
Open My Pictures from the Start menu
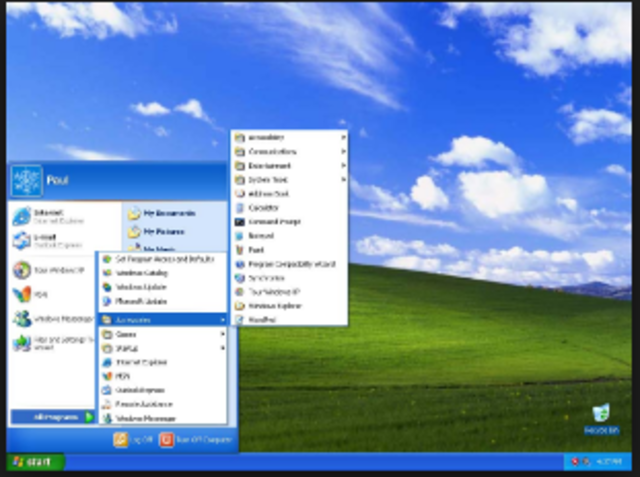(157, 232)
